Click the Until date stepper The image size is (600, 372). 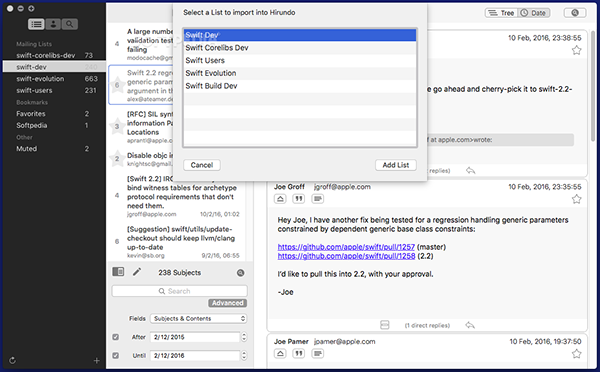tap(244, 355)
